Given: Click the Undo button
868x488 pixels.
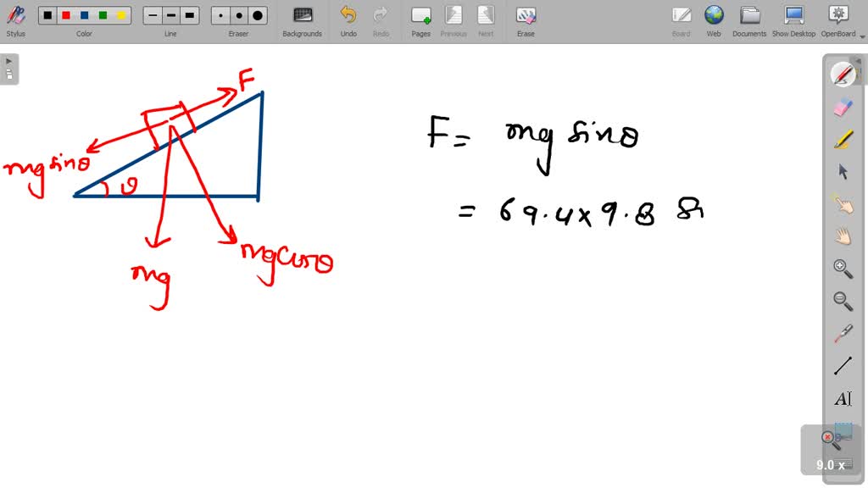Looking at the screenshot, I should coord(348,20).
